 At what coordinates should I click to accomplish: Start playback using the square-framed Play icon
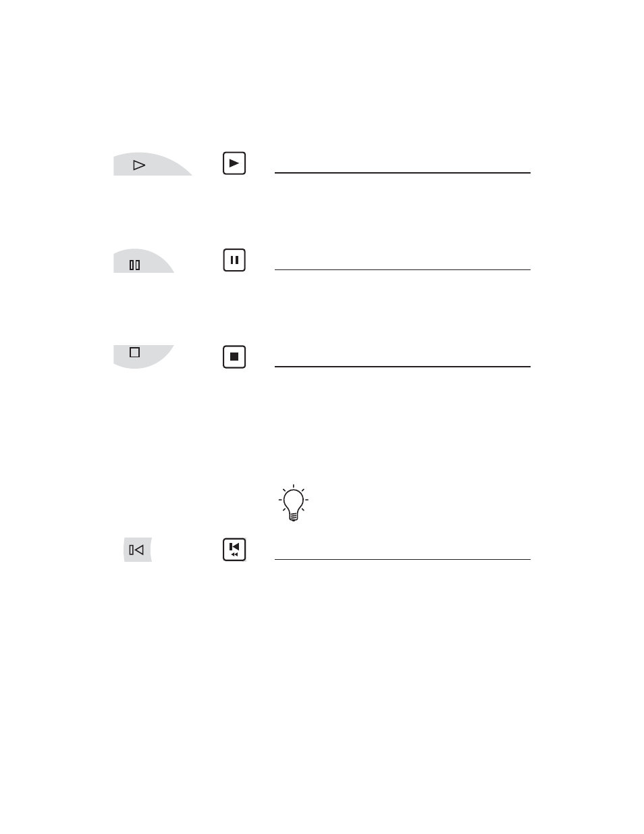[234, 163]
